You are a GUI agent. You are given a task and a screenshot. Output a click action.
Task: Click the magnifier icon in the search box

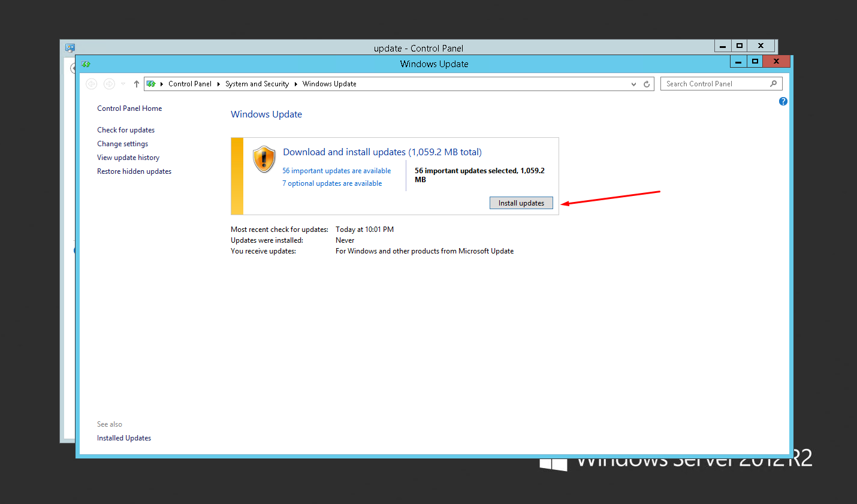pyautogui.click(x=773, y=84)
